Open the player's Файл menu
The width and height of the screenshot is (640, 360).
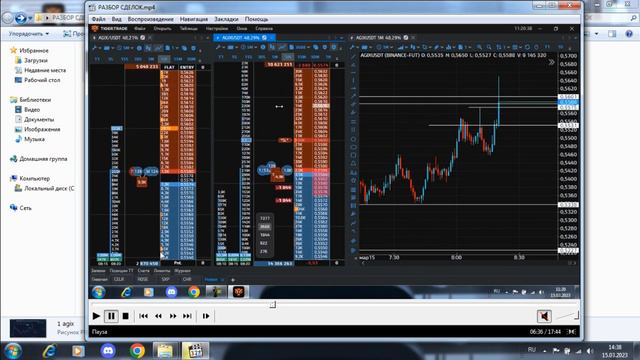[x=98, y=19]
